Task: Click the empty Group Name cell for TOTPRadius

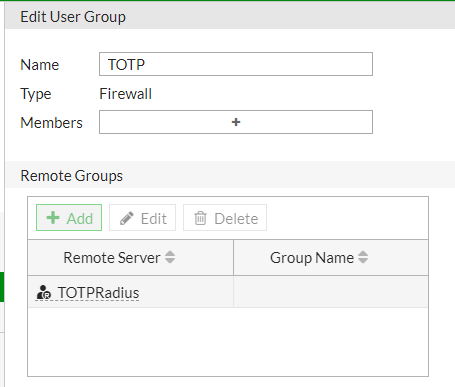Action: (x=331, y=292)
